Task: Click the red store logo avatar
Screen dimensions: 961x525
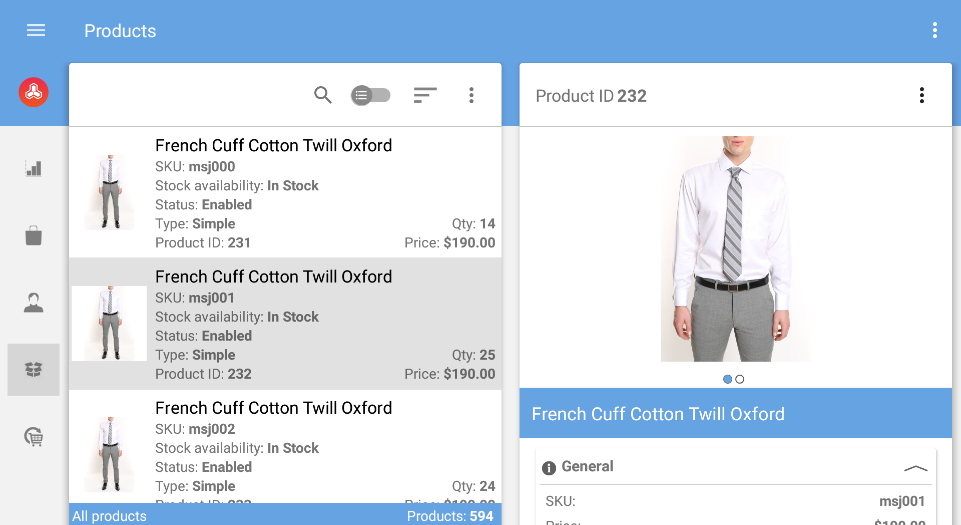Action: [x=34, y=93]
